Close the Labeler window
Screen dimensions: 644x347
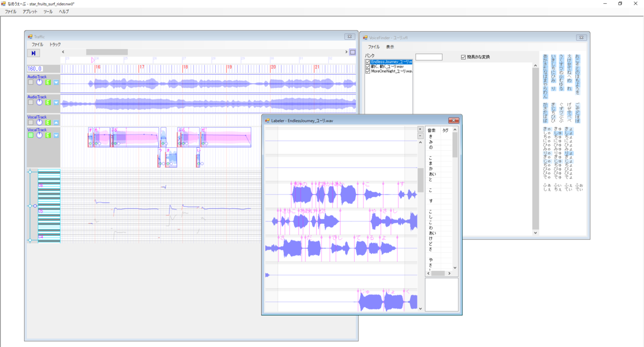(x=453, y=121)
